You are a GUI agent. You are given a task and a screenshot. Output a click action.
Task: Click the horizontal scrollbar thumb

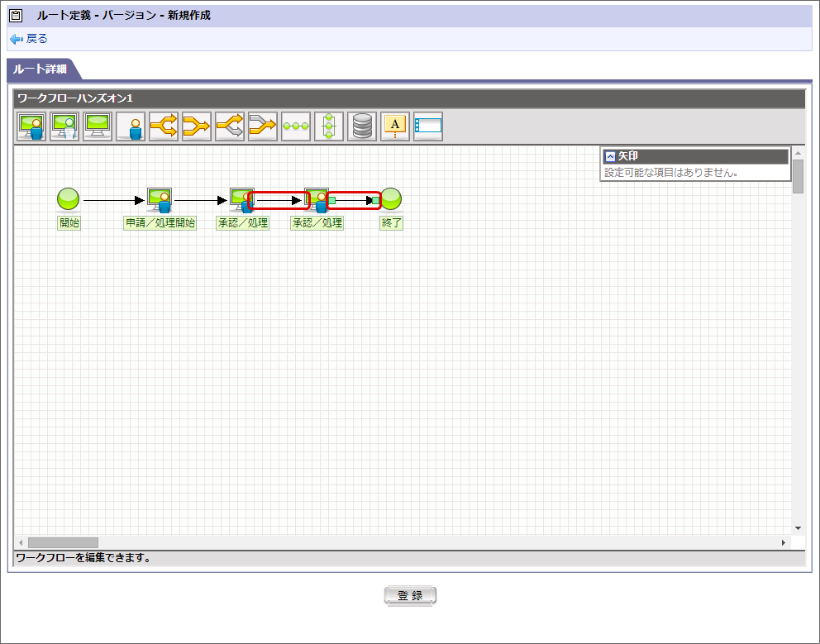pyautogui.click(x=63, y=542)
